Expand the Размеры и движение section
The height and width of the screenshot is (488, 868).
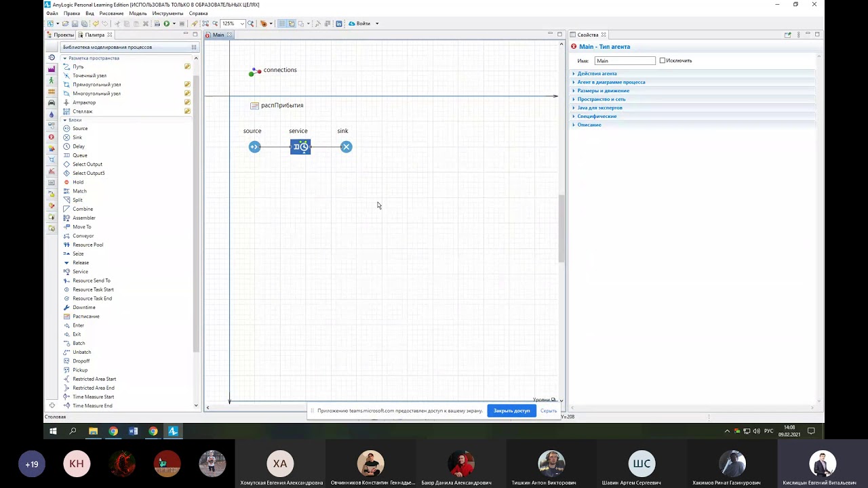coord(603,91)
